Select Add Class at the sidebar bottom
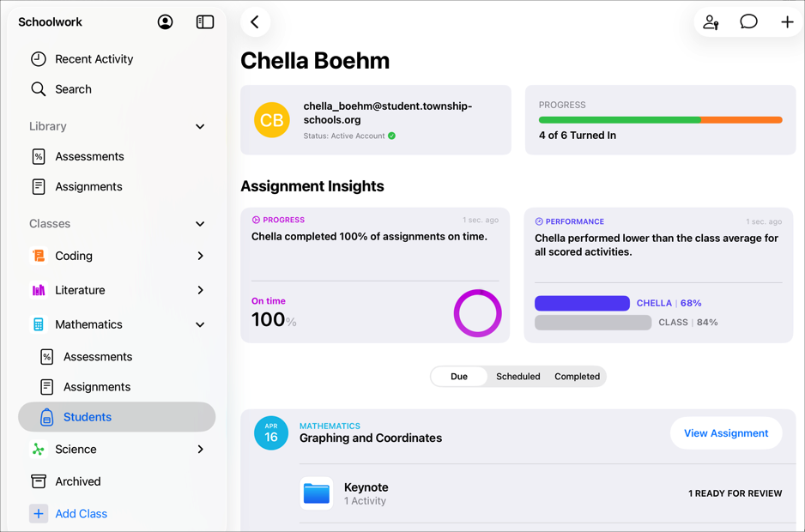 (x=81, y=513)
